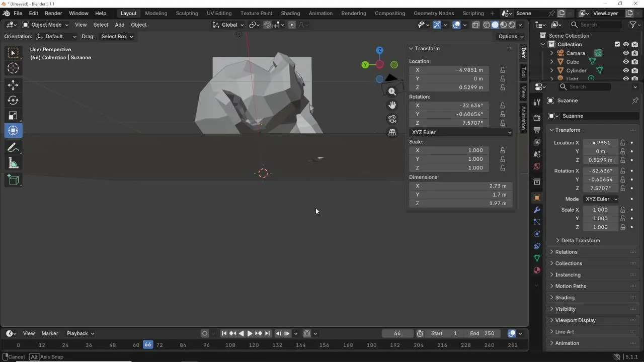The width and height of the screenshot is (644, 362).
Task: Open the Render menu
Action: (x=53, y=13)
